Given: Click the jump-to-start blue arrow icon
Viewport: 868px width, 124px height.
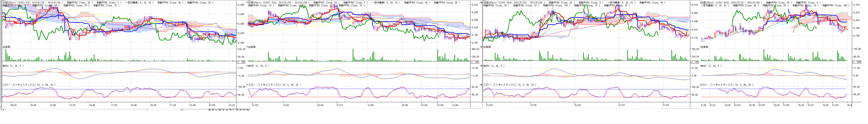Looking at the screenshot, I should click(x=210, y=110).
